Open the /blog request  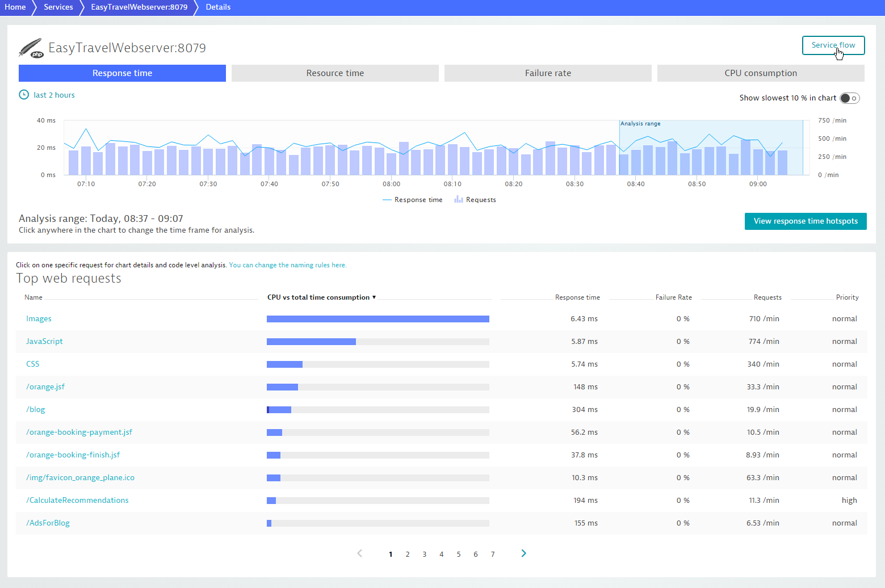click(36, 410)
